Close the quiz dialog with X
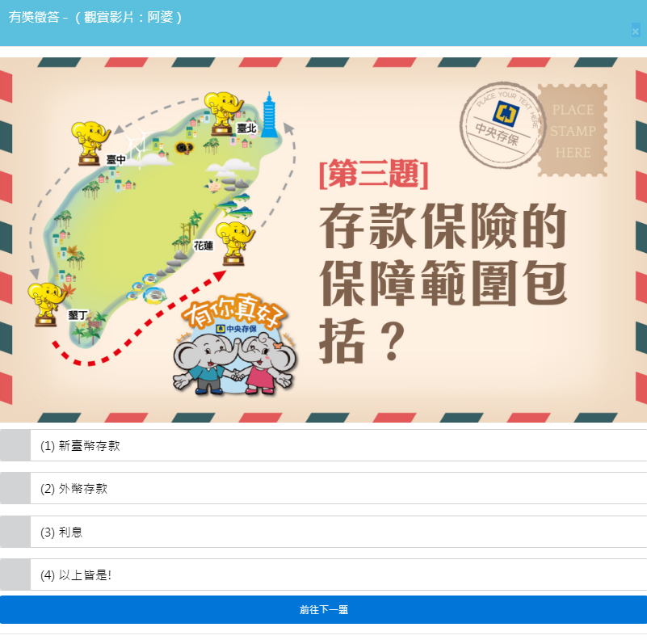Image resolution: width=647 pixels, height=644 pixels. pos(636,31)
